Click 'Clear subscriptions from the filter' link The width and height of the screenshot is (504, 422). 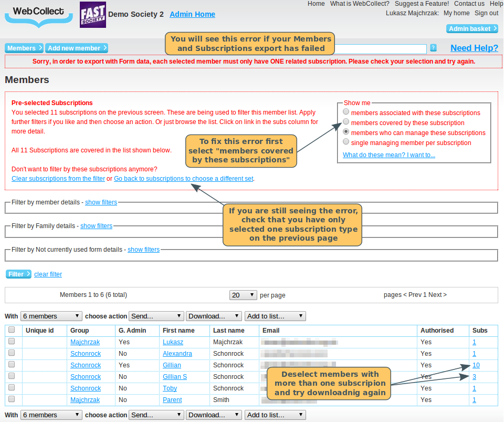[58, 178]
